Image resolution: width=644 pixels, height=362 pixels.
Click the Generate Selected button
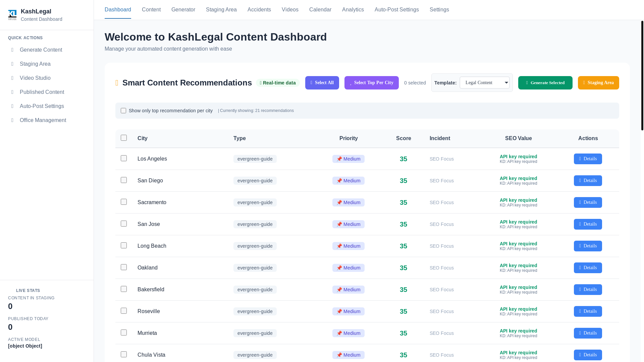tap(545, 83)
